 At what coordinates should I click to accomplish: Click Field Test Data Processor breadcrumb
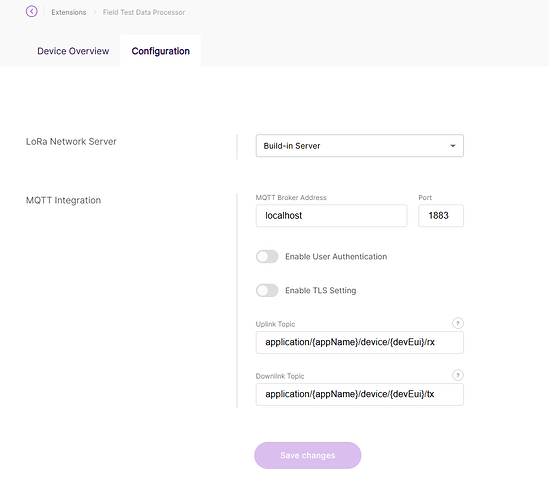[144, 12]
